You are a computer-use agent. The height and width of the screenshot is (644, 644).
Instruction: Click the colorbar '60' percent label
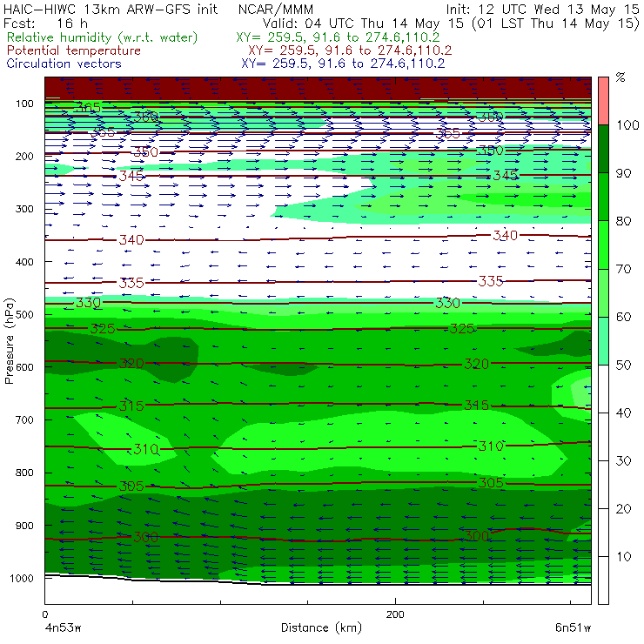tap(623, 317)
